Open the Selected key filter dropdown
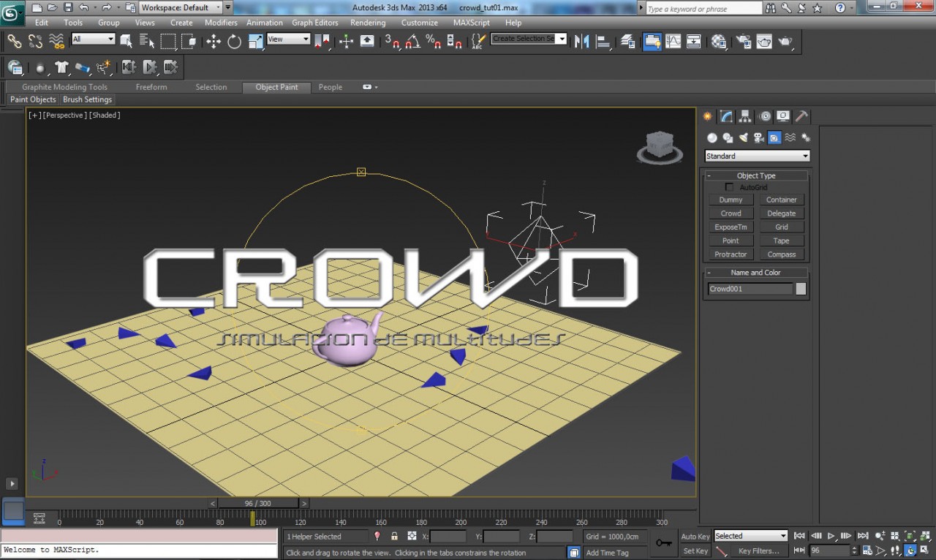936x560 pixels. pos(750,536)
